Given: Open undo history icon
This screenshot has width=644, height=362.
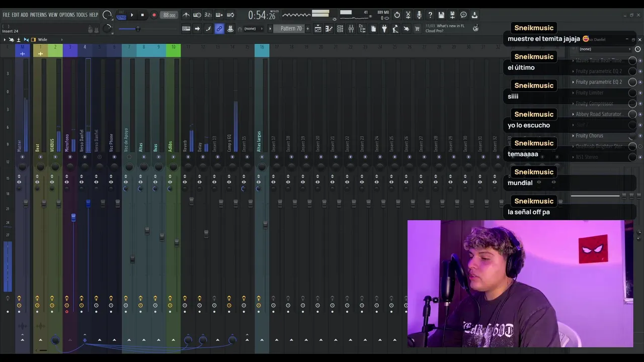Looking at the screenshot, I should click(x=397, y=15).
